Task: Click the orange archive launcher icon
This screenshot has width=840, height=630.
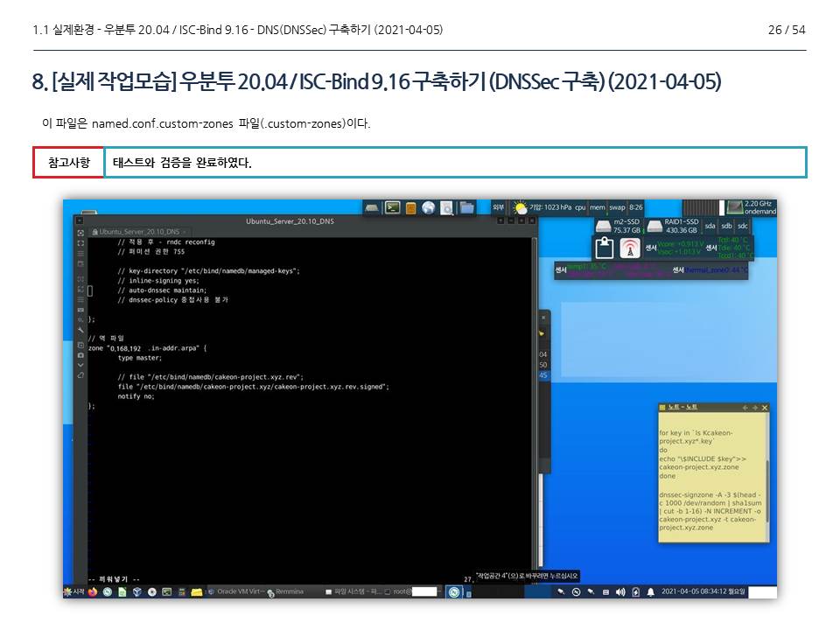Action: point(411,208)
